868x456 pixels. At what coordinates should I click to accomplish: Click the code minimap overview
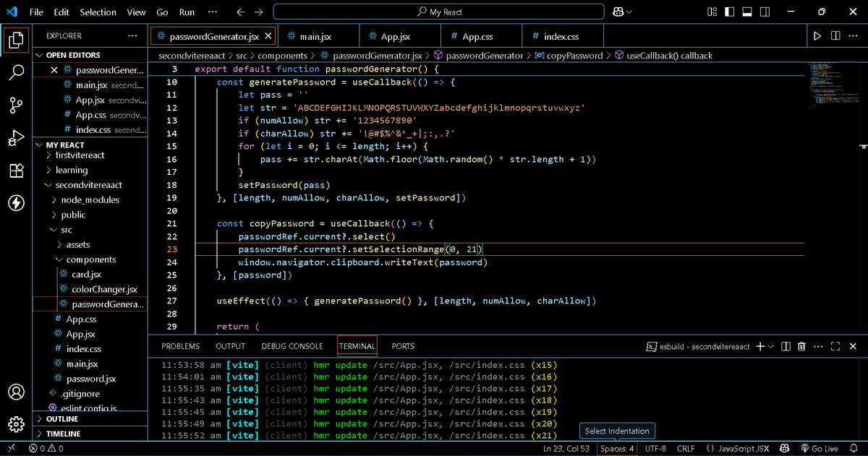(832, 83)
